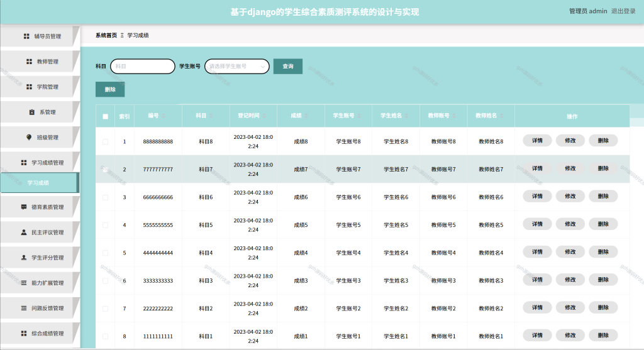Click the user icon beside 学生评分管理
Viewport: 644px width, 350px height.
point(24,258)
